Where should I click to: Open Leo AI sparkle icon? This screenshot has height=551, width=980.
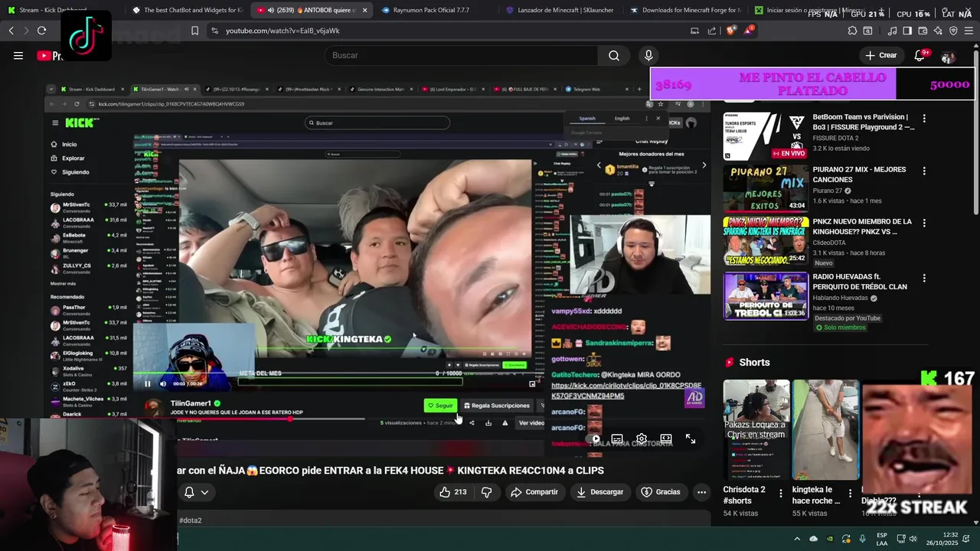pos(938,31)
